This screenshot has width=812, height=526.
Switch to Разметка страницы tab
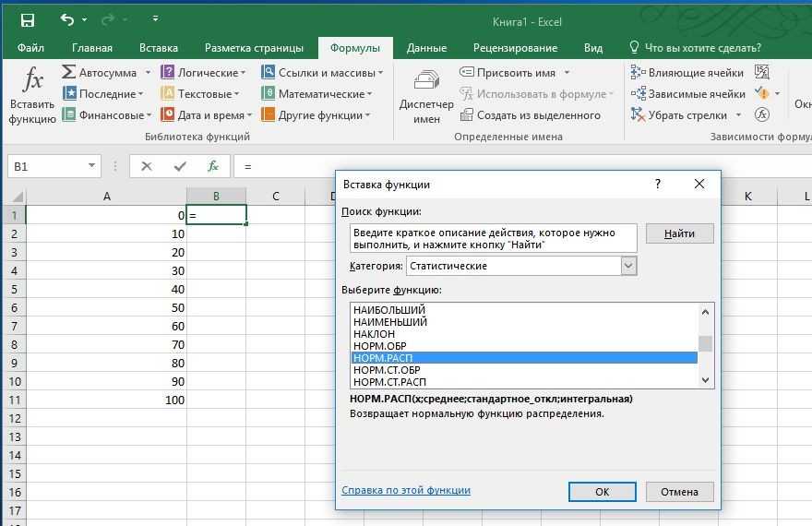click(x=254, y=48)
